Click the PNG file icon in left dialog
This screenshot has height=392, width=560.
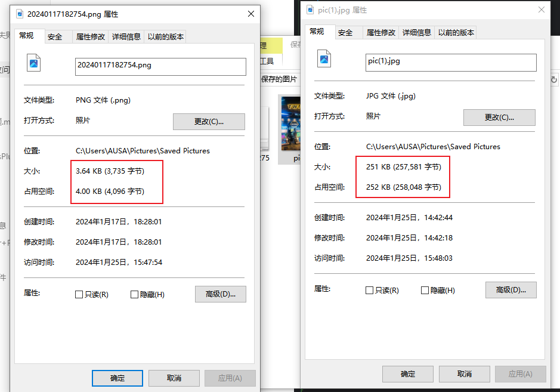[33, 63]
